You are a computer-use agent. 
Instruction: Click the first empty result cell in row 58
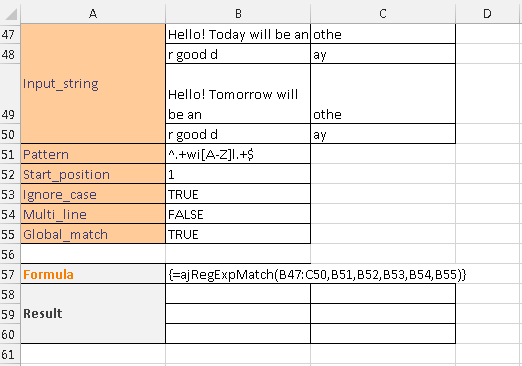pyautogui.click(x=238, y=294)
